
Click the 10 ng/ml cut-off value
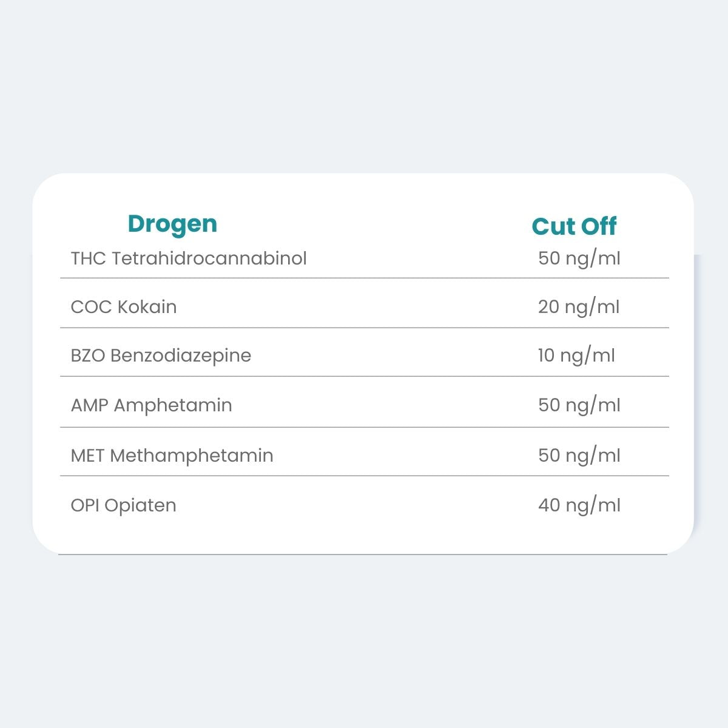576,356
